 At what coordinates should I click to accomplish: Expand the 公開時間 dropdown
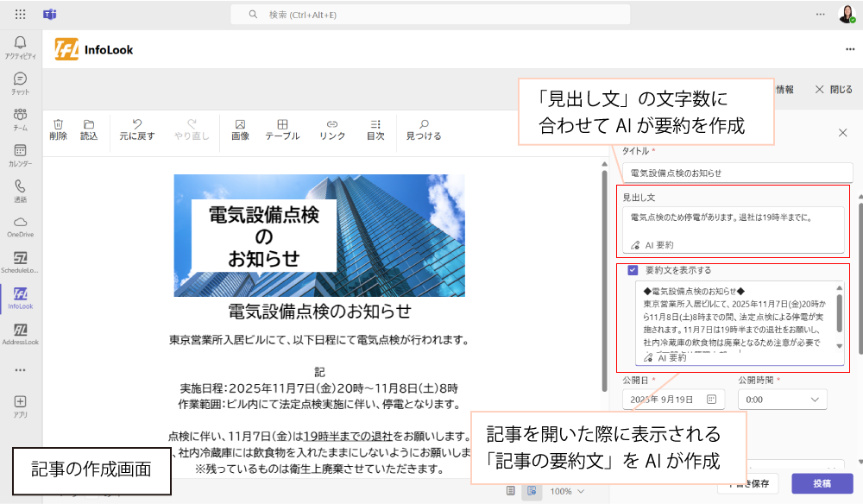tap(815, 400)
